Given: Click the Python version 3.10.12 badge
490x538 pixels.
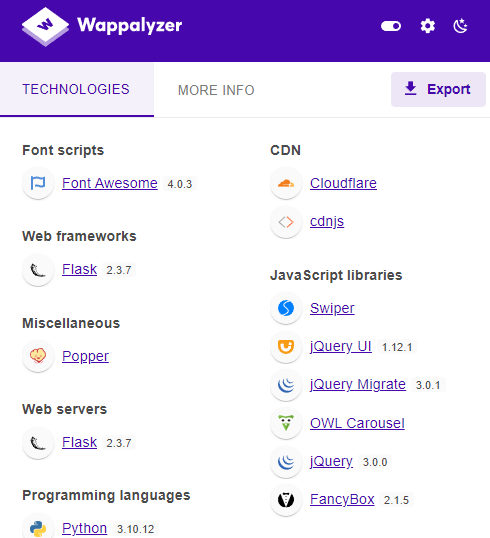Looking at the screenshot, I should click(x=136, y=529).
